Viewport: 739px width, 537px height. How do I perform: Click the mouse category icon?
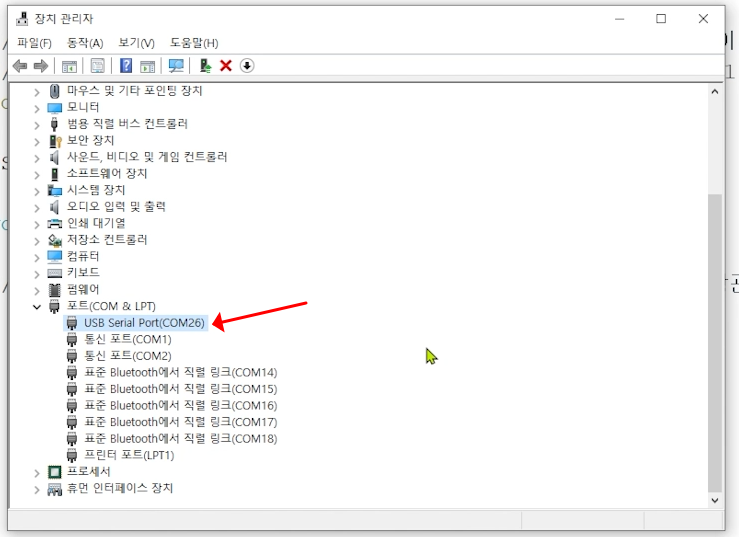[x=55, y=91]
